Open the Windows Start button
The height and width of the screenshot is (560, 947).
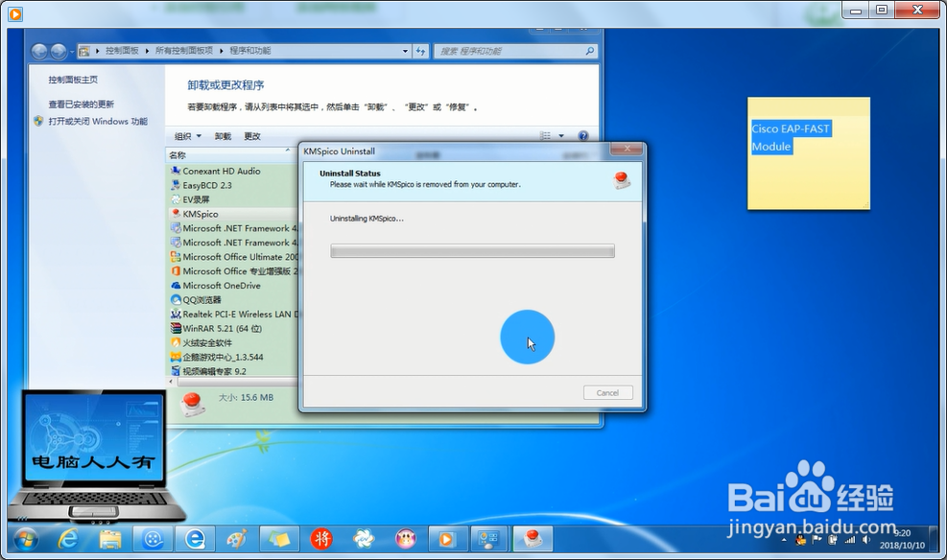(x=25, y=539)
